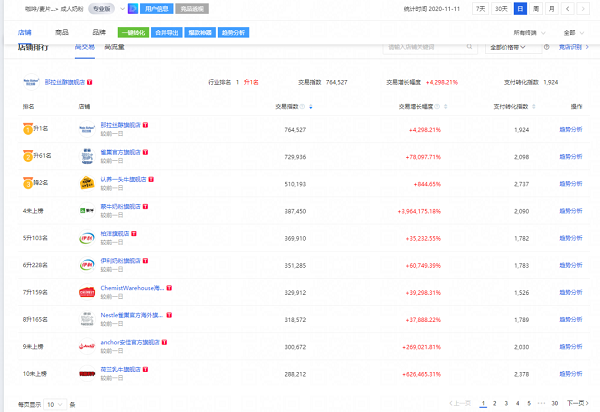Click the green 一键转化 button
Screen dimensions: 600x412
(134, 33)
